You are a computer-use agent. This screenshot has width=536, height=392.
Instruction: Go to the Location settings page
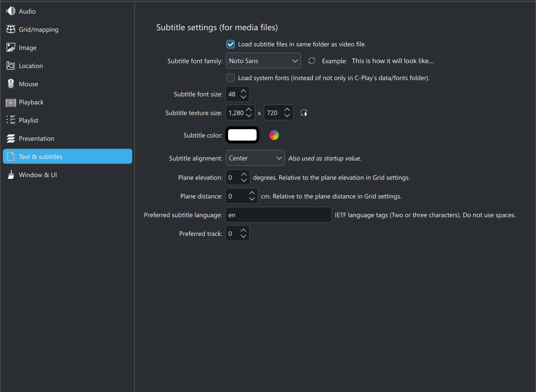(31, 66)
